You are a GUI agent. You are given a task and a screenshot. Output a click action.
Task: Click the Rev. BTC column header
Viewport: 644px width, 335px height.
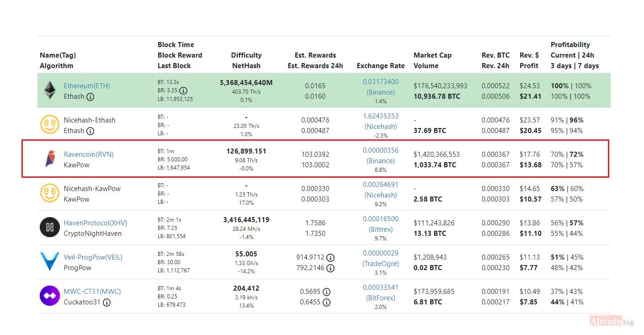pyautogui.click(x=495, y=60)
